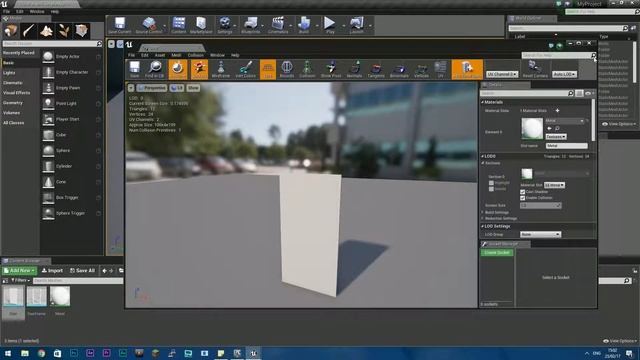This screenshot has width=640, height=360.
Task: Select the Landscape mode icon
Action: (x=46, y=31)
